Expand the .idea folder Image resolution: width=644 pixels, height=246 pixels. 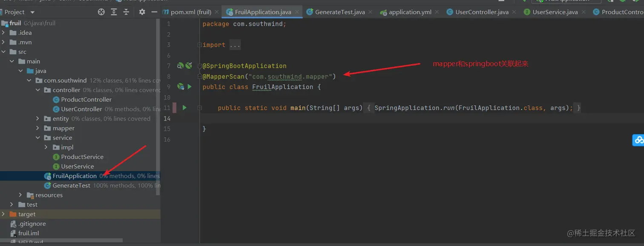3,32
